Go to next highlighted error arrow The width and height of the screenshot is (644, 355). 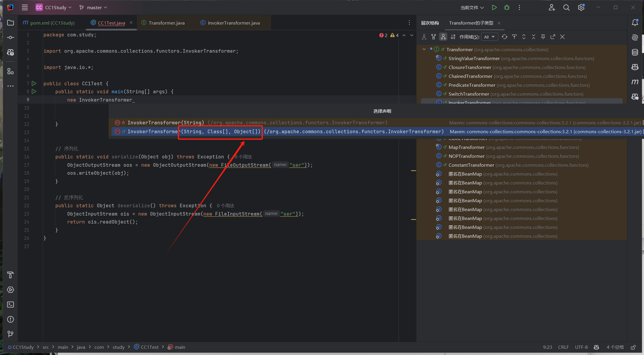tap(412, 35)
